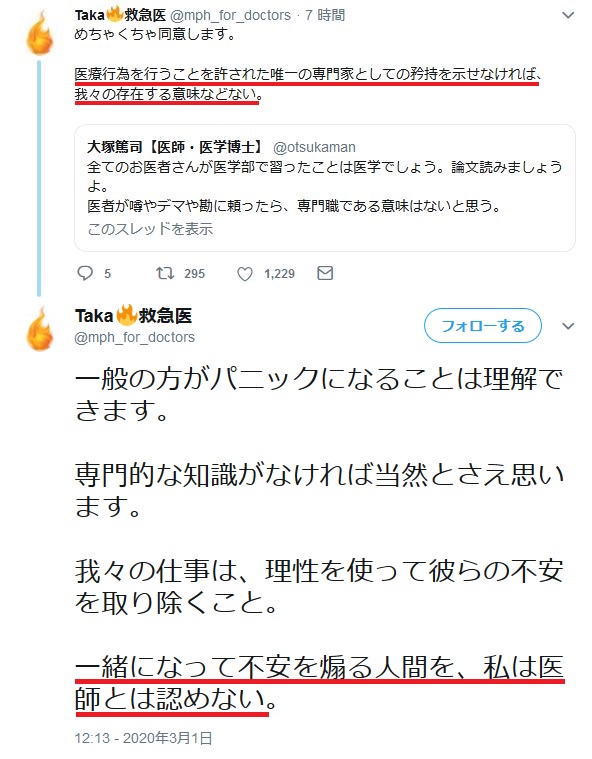Screen dimensions: 592x759
Task: Like the tweet using the heart icon
Action: [245, 274]
